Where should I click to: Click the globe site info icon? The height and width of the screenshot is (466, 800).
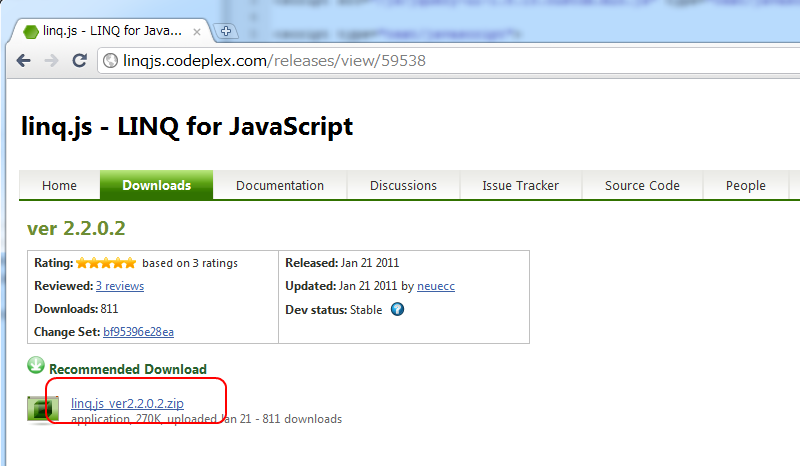(110, 61)
